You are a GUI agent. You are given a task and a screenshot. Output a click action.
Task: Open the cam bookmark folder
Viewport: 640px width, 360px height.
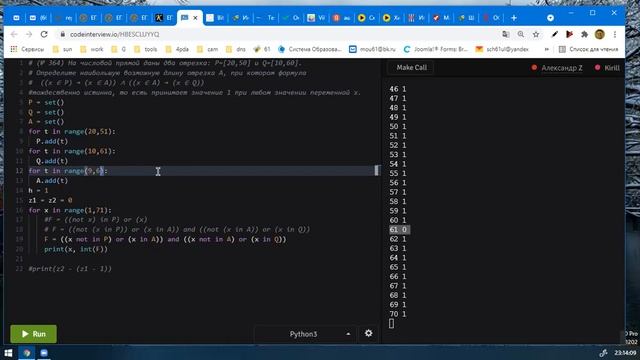click(208, 49)
